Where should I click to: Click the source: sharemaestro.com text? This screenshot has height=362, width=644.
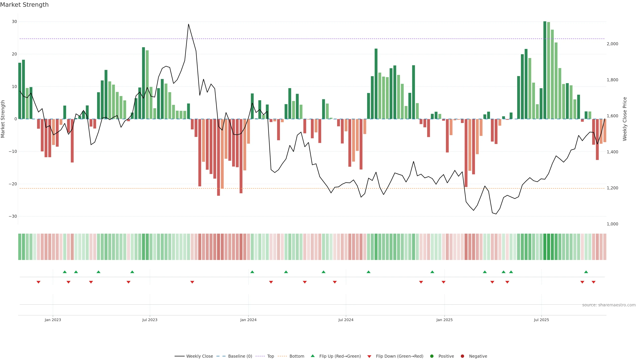click(x=609, y=305)
